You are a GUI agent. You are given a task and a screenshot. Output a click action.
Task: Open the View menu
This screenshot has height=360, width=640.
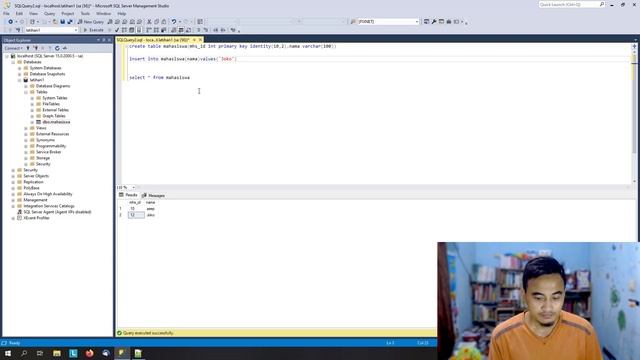pyautogui.click(x=33, y=13)
